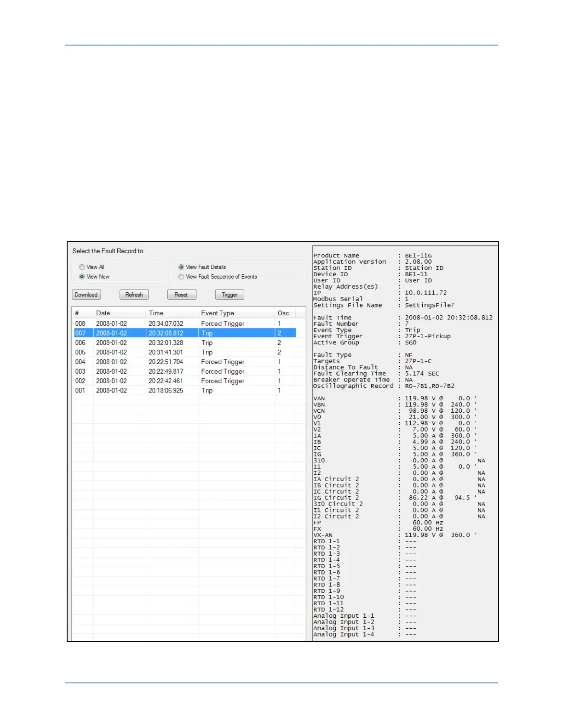Sort by the Date column header
The height and width of the screenshot is (728, 563).
(120, 313)
